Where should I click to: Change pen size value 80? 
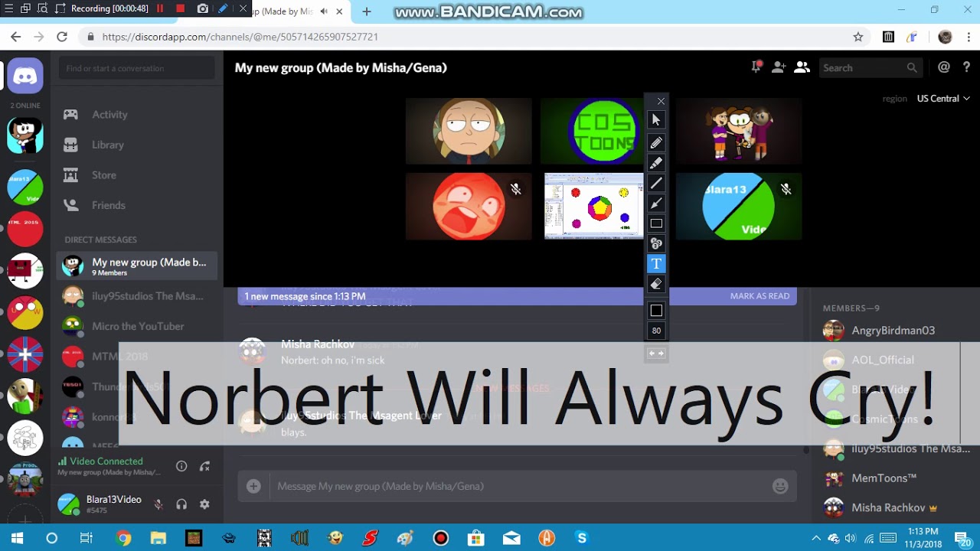coord(656,331)
